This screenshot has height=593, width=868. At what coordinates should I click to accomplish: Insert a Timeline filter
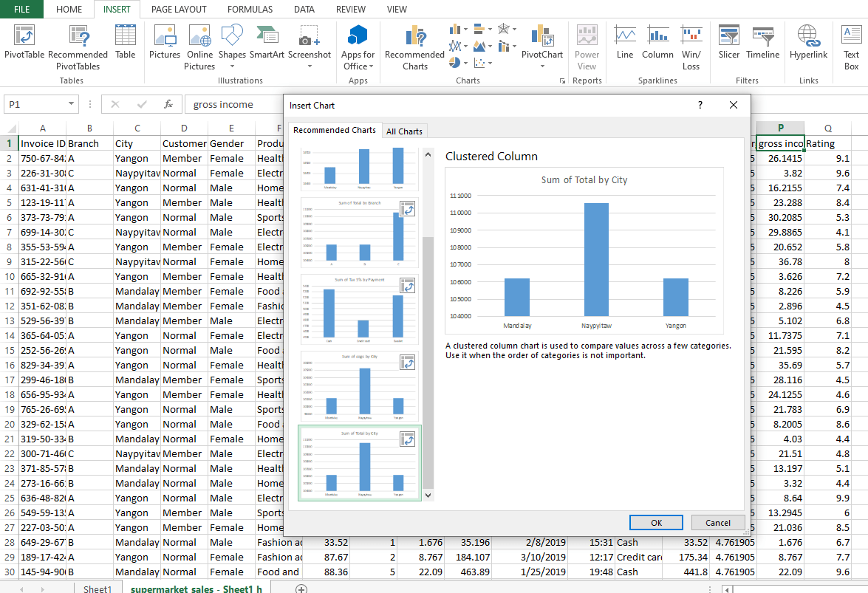point(762,47)
